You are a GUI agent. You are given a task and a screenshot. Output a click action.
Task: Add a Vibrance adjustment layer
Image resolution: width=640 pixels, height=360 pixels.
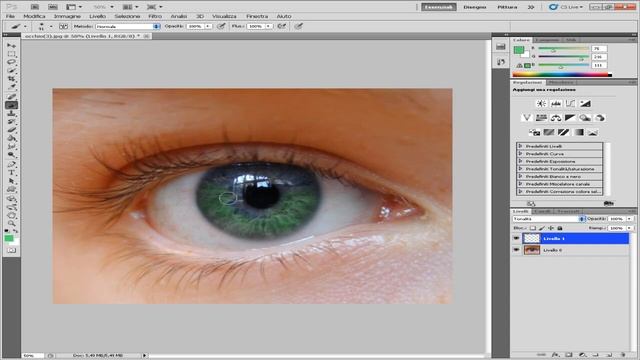coord(527,118)
